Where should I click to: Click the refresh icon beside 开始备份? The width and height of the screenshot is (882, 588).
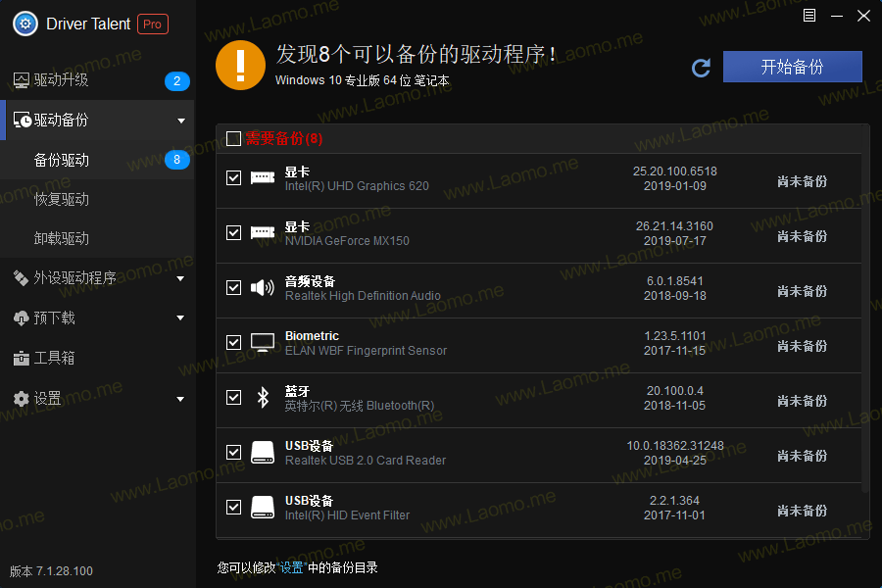701,68
